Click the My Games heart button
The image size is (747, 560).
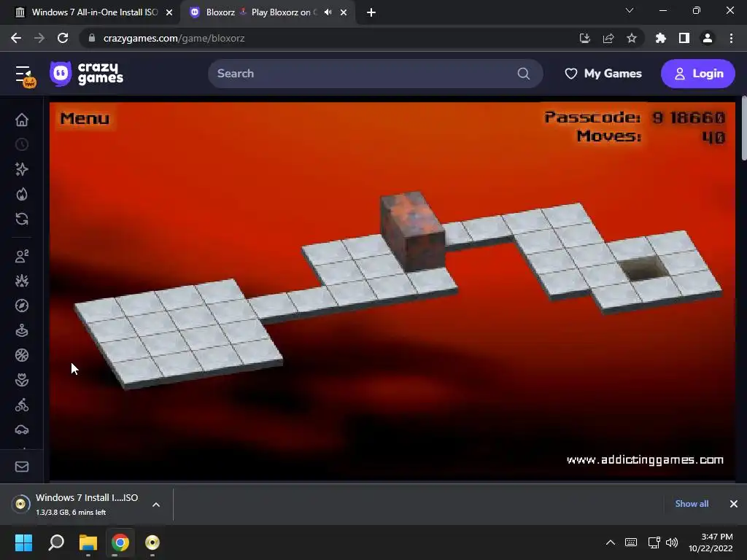tap(603, 74)
